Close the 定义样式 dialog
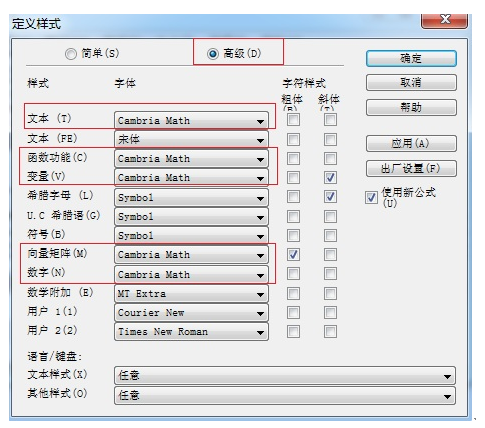485x428 pixels. click(x=444, y=20)
